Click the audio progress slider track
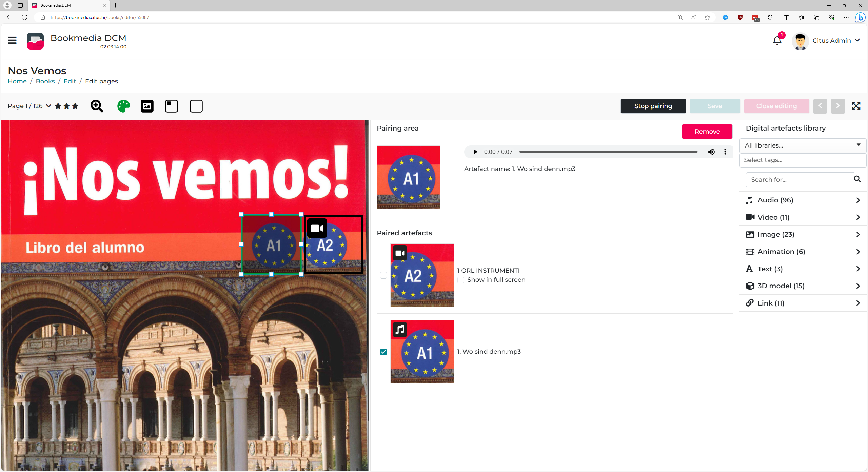The height and width of the screenshot is (472, 868). [608, 152]
